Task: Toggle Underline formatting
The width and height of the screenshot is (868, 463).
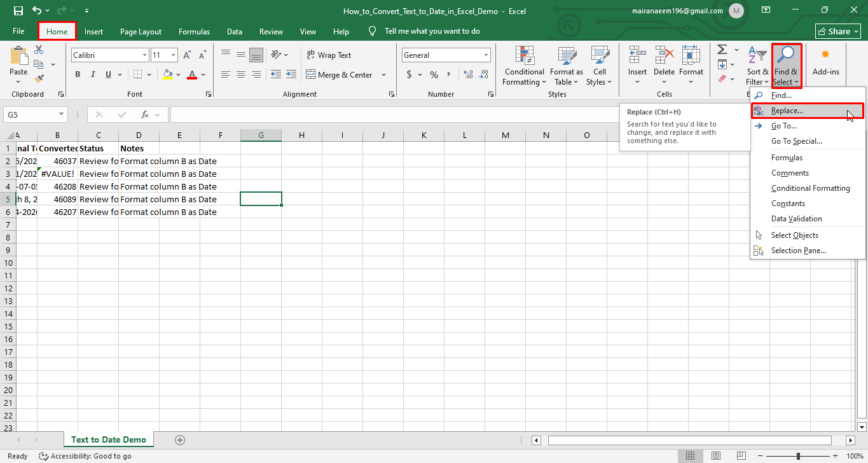Action: (x=109, y=74)
